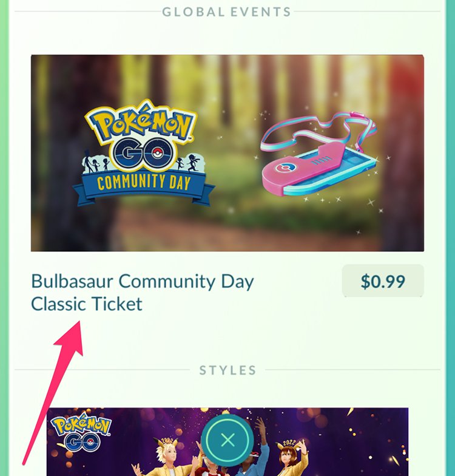Tap the "Classic Ticket" text line
Image resolution: width=455 pixels, height=476 pixels.
click(x=87, y=304)
